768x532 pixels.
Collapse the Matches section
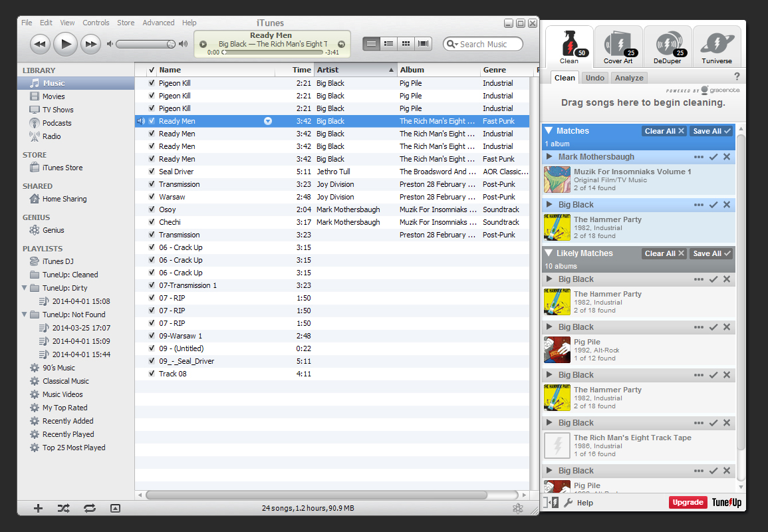coord(549,131)
